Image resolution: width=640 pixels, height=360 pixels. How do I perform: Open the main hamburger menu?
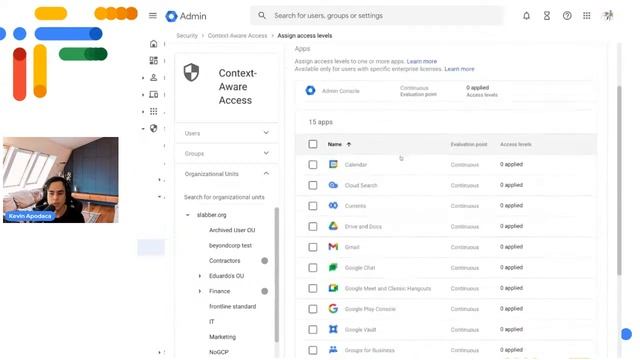click(x=153, y=16)
